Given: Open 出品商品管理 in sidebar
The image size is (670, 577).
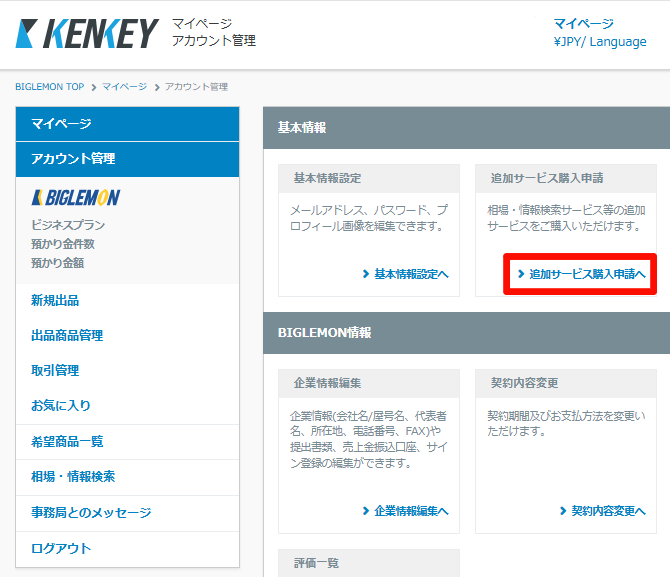Looking at the screenshot, I should (x=67, y=336).
